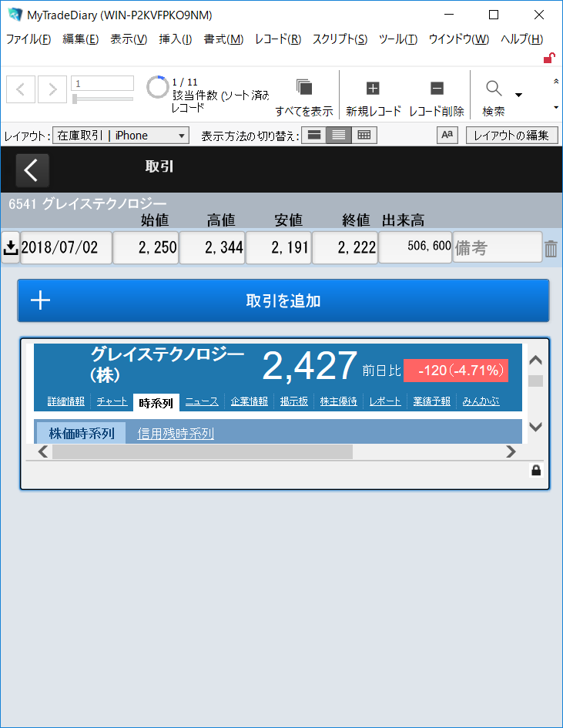Click the 備考 notes field

tap(498, 247)
